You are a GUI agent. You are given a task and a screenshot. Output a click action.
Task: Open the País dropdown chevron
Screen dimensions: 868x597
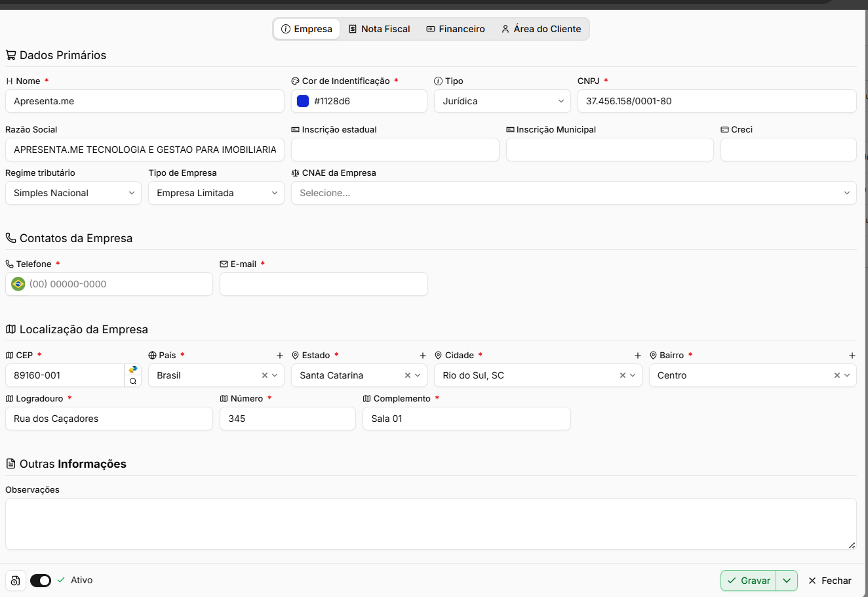[x=275, y=375]
